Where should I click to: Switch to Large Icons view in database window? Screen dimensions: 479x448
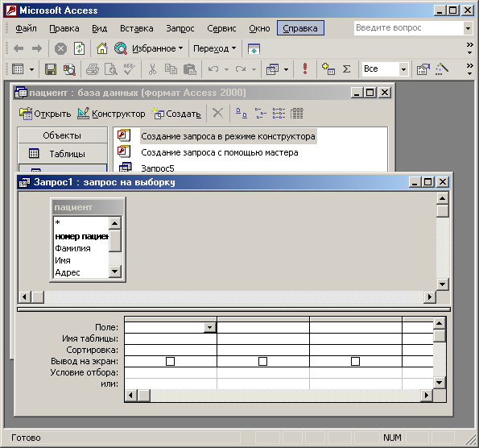pyautogui.click(x=242, y=114)
